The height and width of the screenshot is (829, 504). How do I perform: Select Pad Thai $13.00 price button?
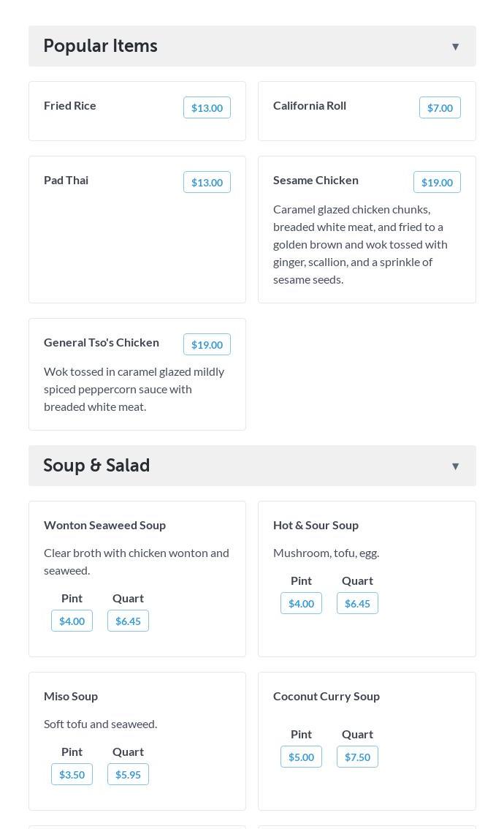click(207, 183)
